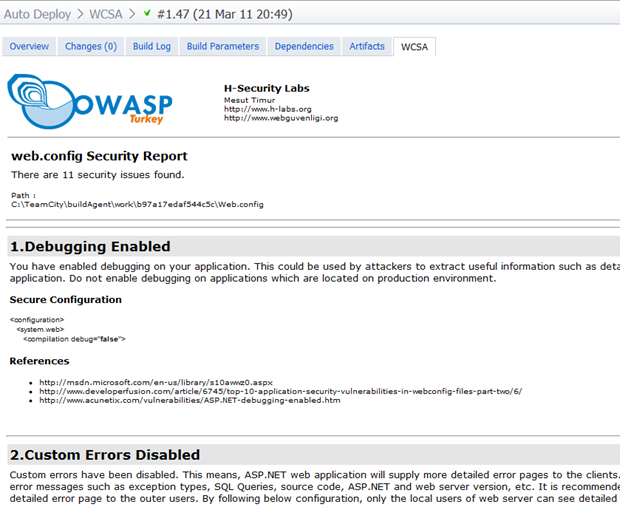Open the Artifacts tab
The height and width of the screenshot is (507, 620).
[367, 46]
